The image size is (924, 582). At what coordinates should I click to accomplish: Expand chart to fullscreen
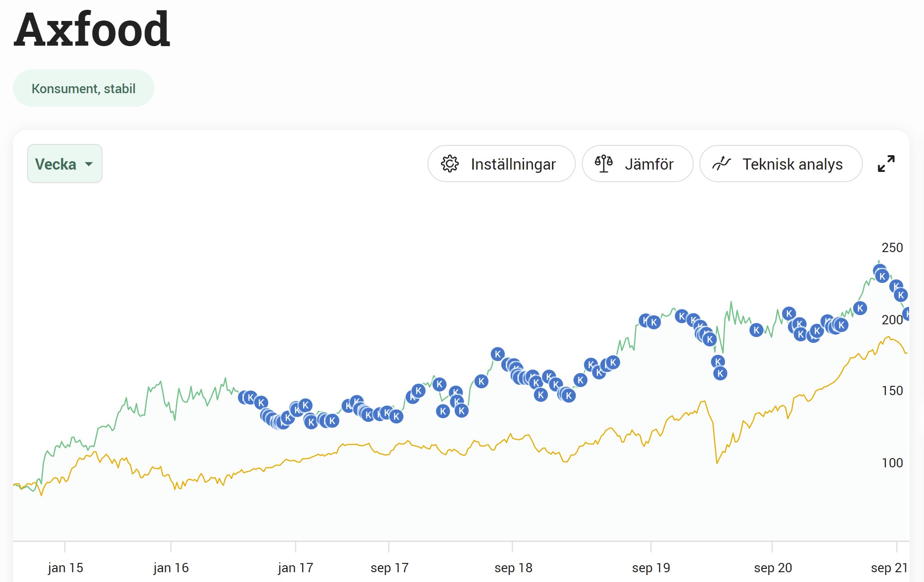(886, 164)
